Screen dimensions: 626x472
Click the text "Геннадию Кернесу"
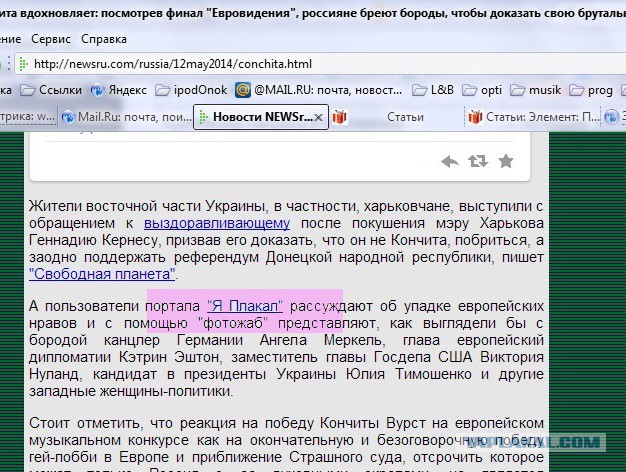coord(93,240)
